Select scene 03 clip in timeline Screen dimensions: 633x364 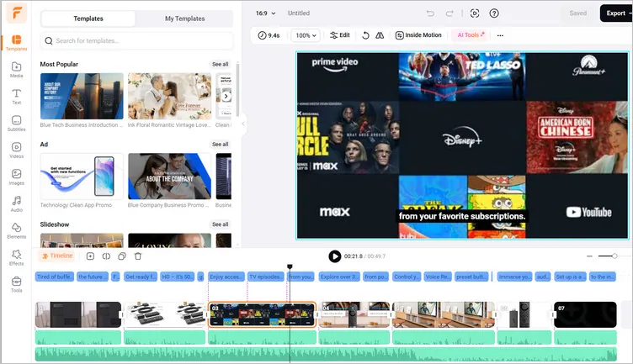[262, 314]
